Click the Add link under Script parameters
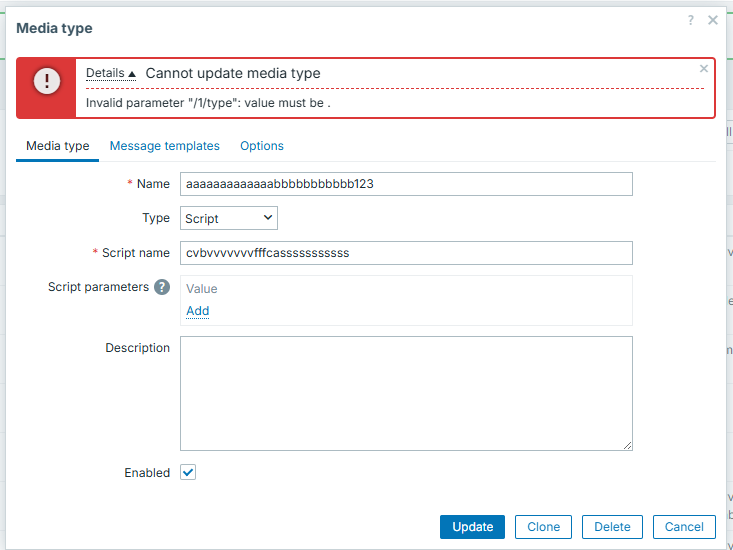Viewport: 733px width, 550px height. (198, 311)
